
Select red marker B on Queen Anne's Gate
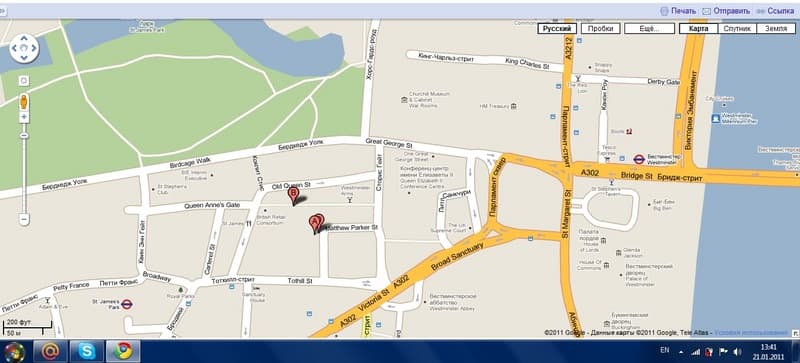click(x=293, y=196)
